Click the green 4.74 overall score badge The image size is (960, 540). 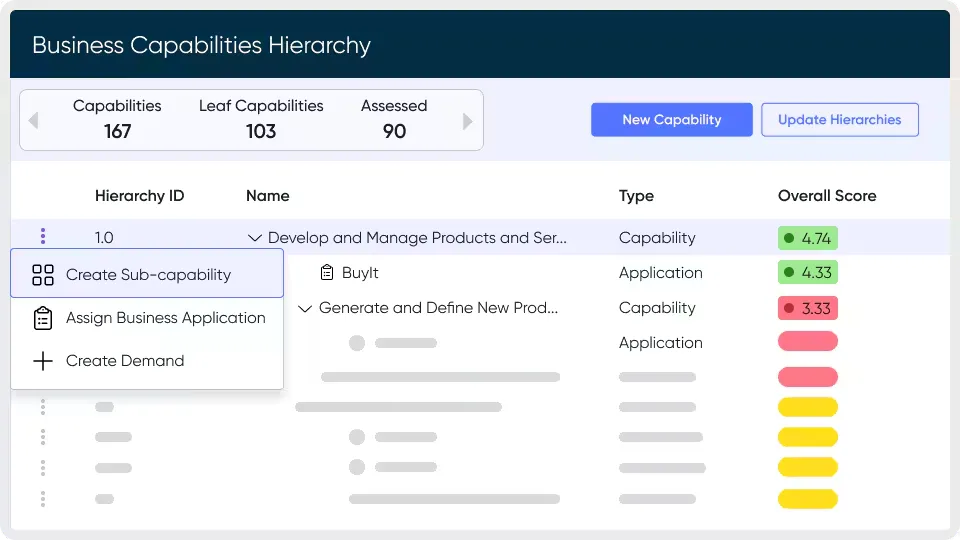[808, 238]
